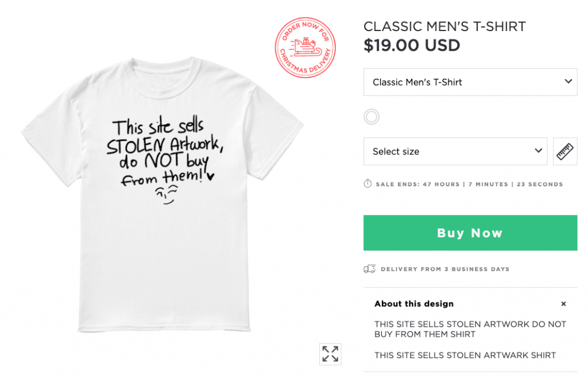Click the Delivery from 3 business days text

[444, 269]
